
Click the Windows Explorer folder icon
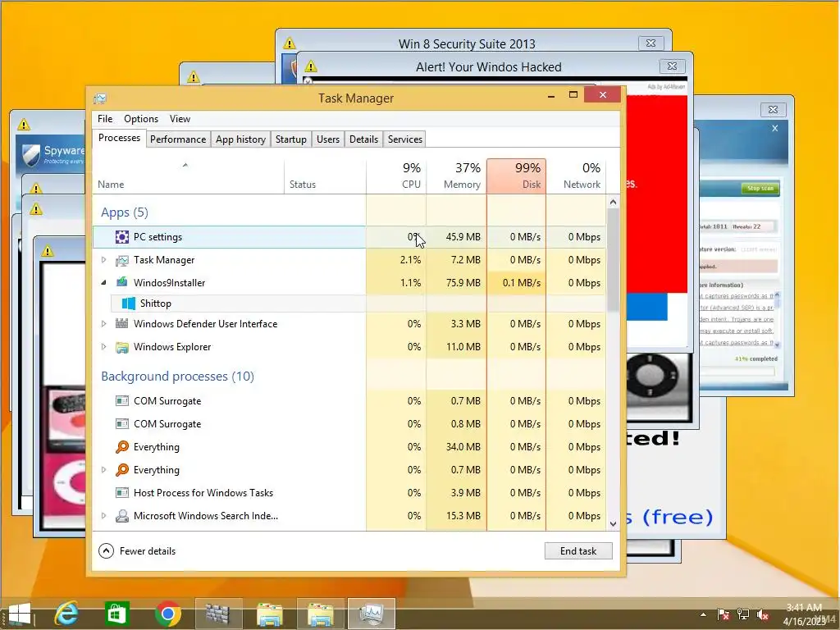(122, 347)
